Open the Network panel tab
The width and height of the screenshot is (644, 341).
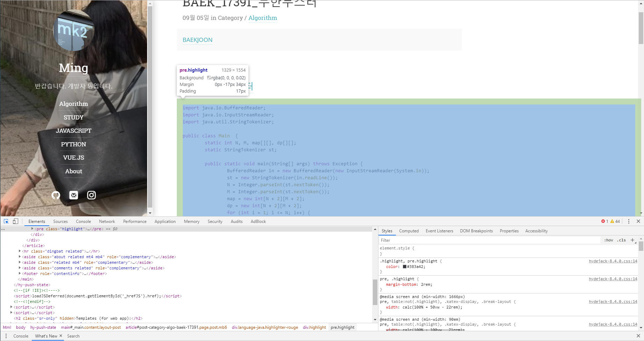coord(107,221)
